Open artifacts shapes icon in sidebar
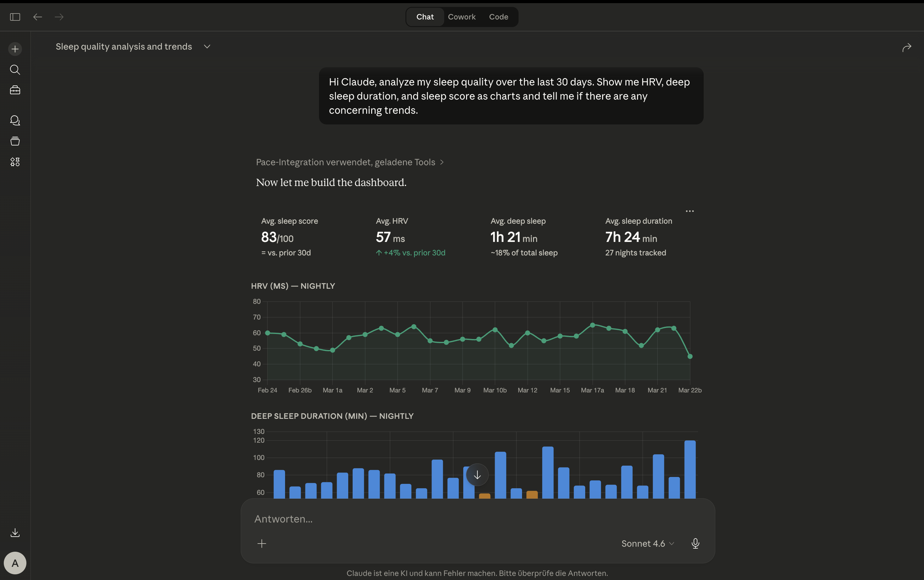Viewport: 924px width, 580px height. coord(15,162)
